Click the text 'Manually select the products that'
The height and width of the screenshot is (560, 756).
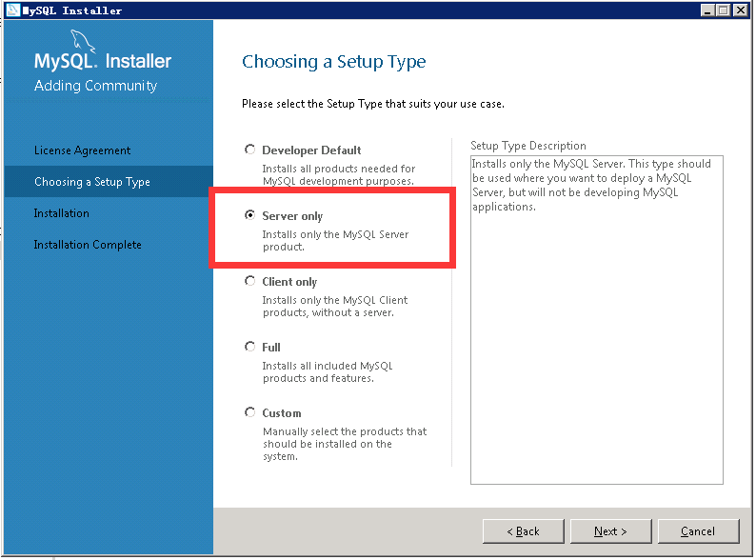(x=345, y=431)
